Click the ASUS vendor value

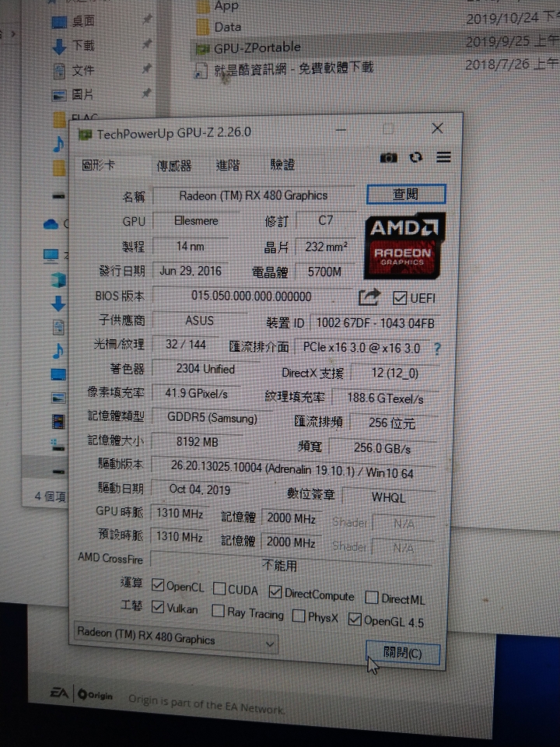(x=200, y=321)
